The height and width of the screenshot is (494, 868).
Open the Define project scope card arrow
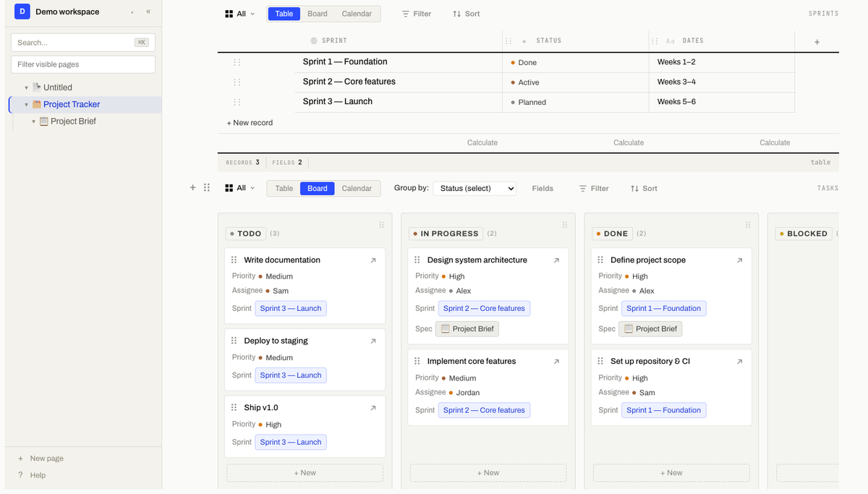739,260
